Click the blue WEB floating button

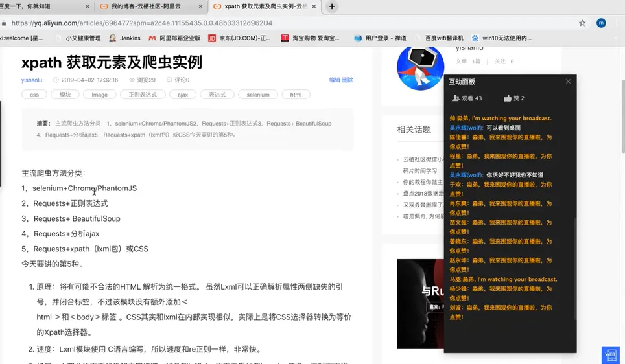coord(610,354)
